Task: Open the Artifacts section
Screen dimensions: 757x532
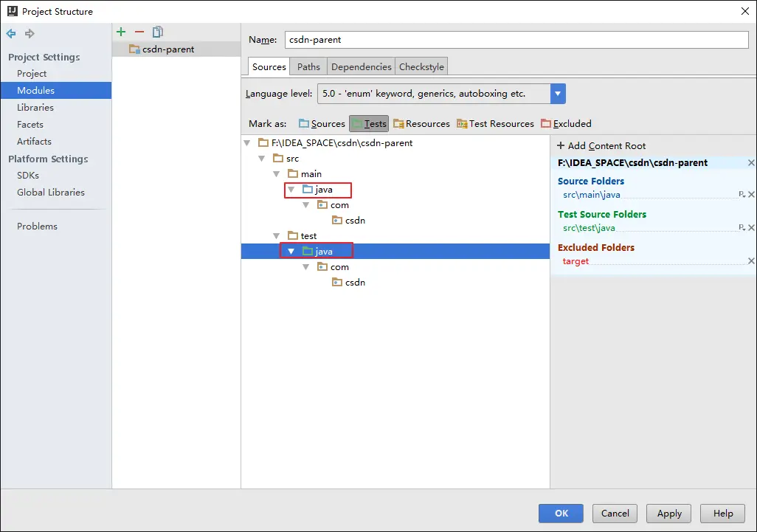Action: point(34,141)
